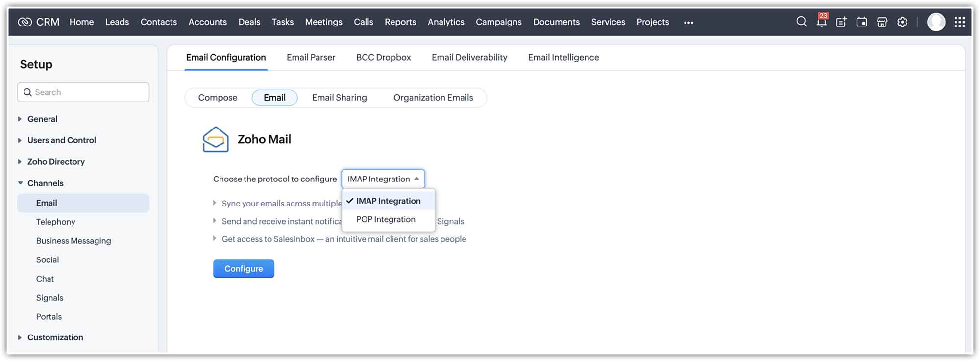Open Chat in sidebar
This screenshot has width=980, height=361.
tap(45, 279)
